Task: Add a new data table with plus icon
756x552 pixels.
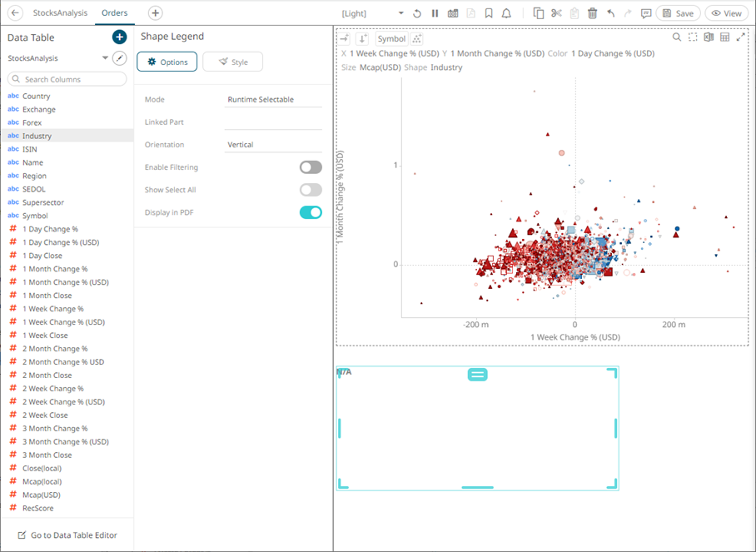Action: (119, 37)
